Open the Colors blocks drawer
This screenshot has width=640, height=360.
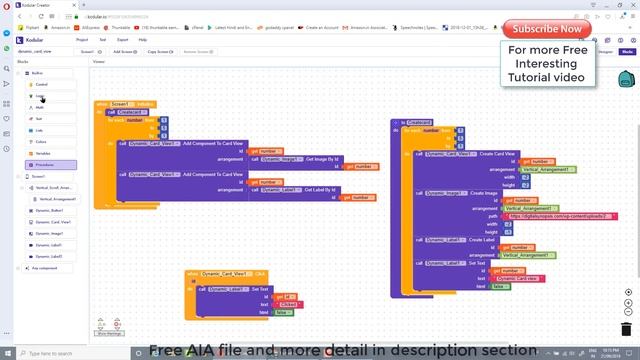51,142
